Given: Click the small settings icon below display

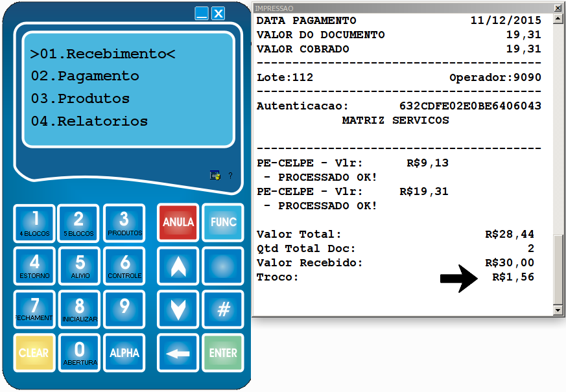Looking at the screenshot, I should click(215, 175).
